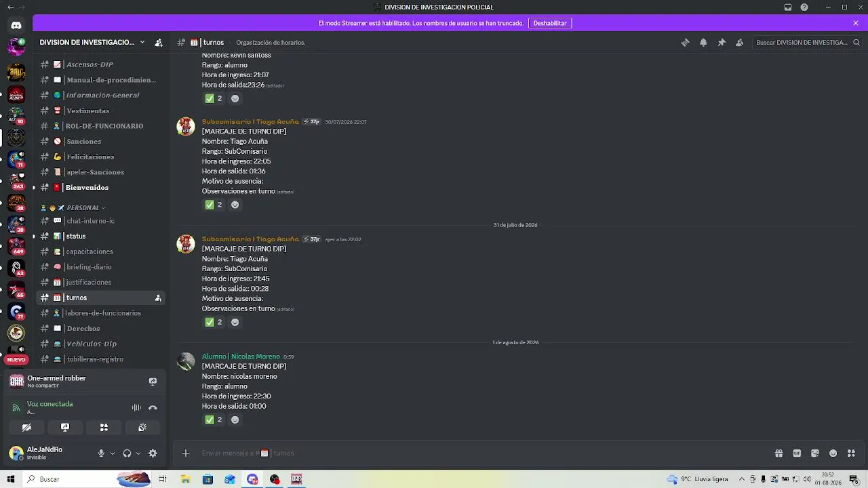The height and width of the screenshot is (488, 868).
Task: Open the justificaciones channel
Action: coord(100,282)
